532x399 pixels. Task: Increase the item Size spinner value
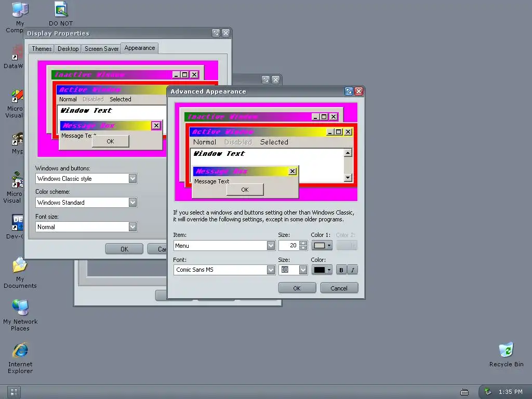point(303,243)
